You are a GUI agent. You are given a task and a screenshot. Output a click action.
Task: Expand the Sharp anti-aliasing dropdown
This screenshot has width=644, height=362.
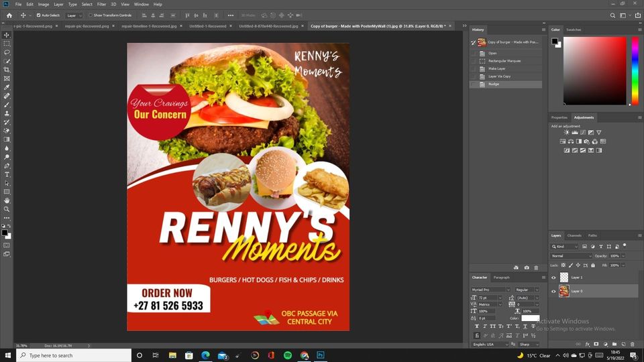tap(528, 344)
